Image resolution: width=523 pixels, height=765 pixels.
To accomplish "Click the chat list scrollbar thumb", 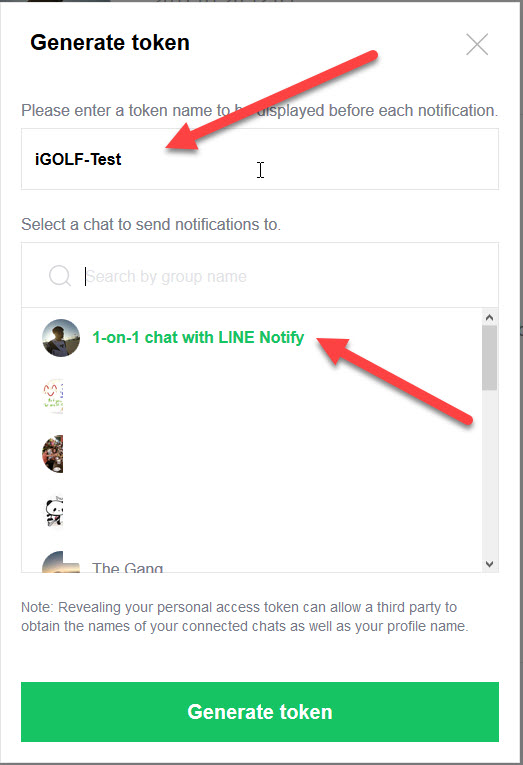I will pos(490,358).
